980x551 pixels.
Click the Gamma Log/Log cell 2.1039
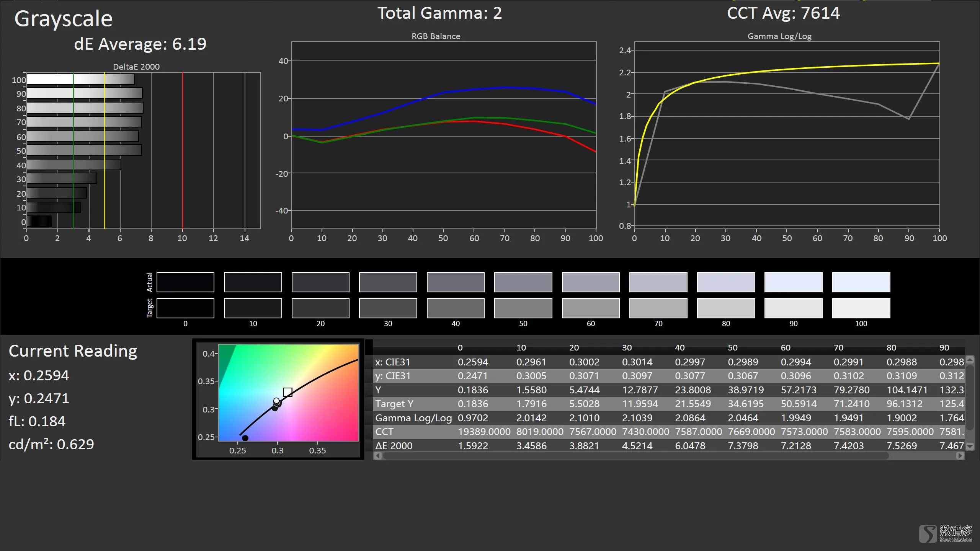pyautogui.click(x=637, y=418)
